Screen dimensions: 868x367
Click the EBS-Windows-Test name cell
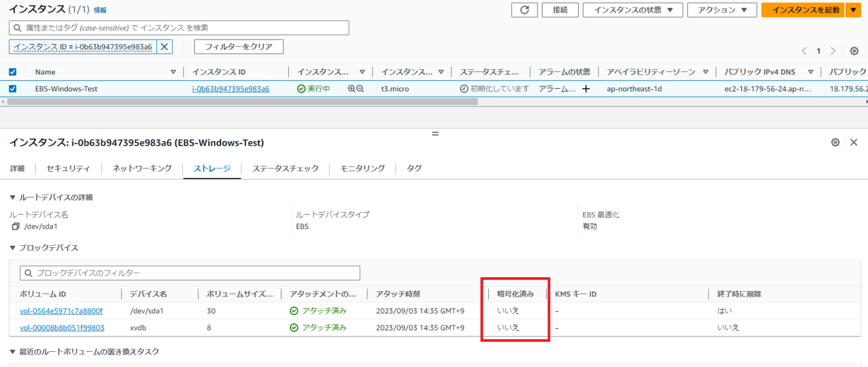point(66,89)
